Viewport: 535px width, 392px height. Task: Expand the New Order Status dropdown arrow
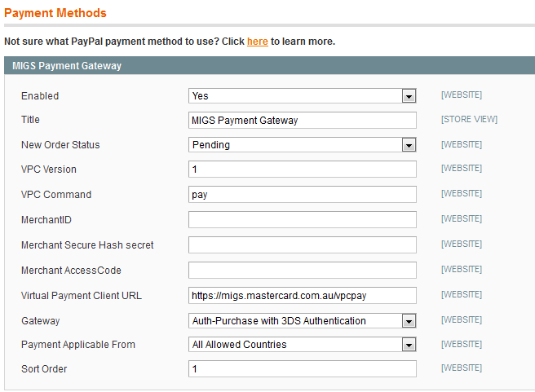(x=409, y=145)
